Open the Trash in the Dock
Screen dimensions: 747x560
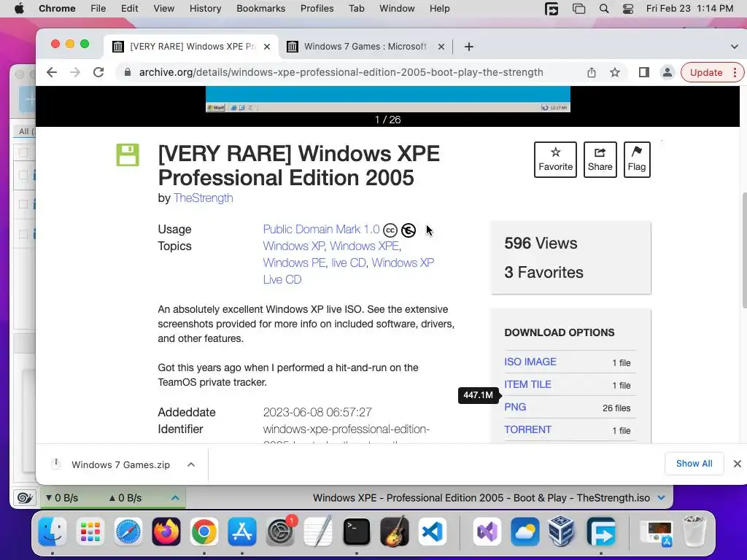click(x=694, y=532)
